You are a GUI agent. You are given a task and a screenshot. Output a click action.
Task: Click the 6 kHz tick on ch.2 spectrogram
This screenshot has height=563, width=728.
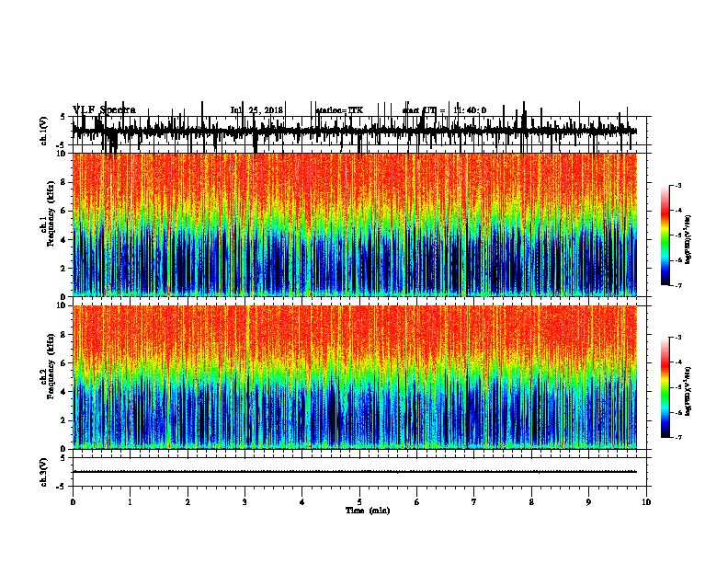coord(64,363)
